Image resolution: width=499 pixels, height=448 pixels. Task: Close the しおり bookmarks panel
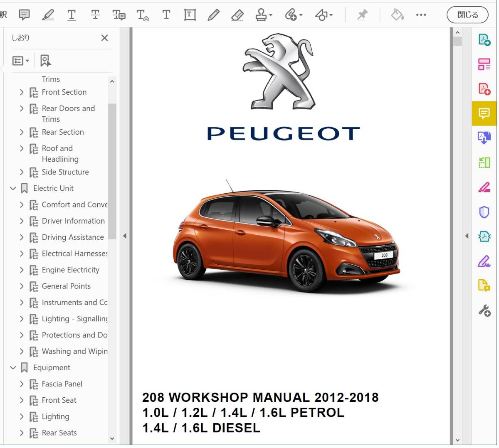pyautogui.click(x=105, y=38)
